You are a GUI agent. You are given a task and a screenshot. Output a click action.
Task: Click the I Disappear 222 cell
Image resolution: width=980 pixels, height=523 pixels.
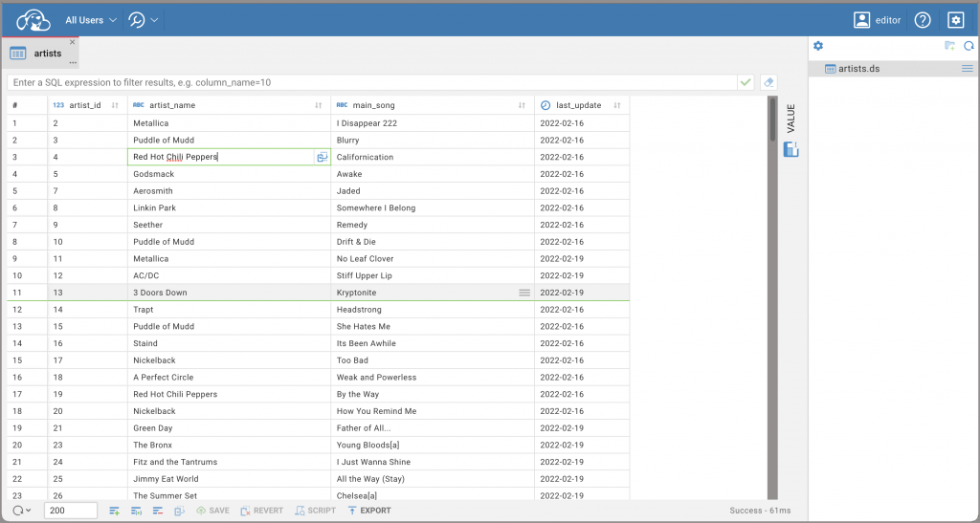(433, 123)
